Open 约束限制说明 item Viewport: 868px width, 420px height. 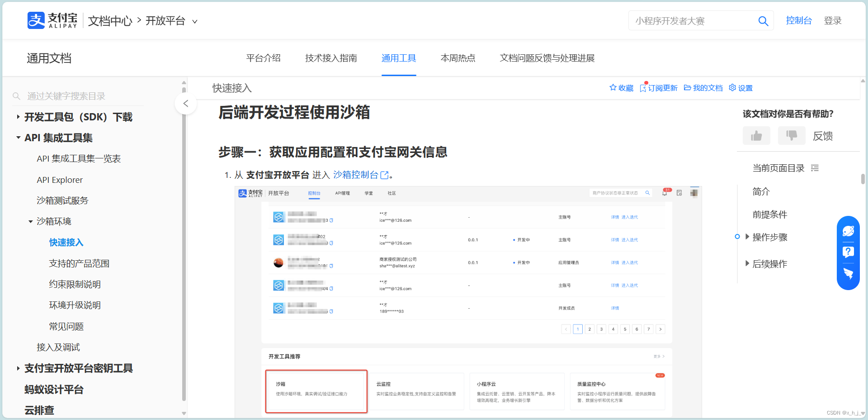click(x=75, y=284)
